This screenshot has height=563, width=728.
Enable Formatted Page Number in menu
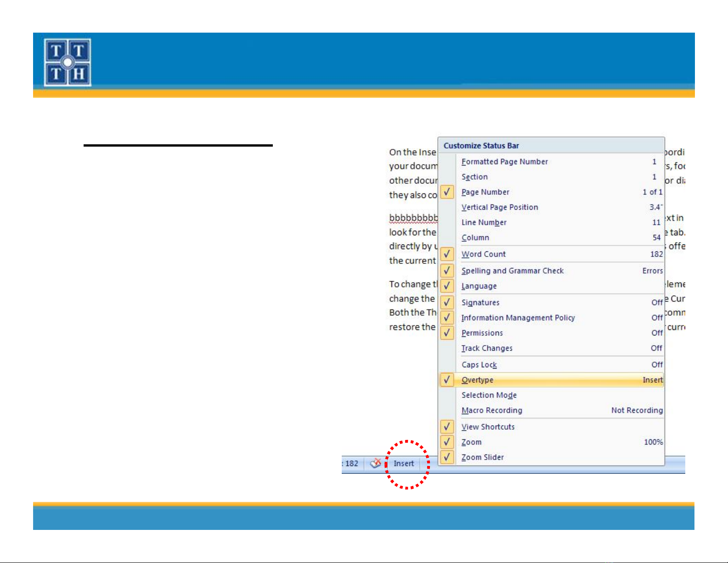[x=504, y=162]
